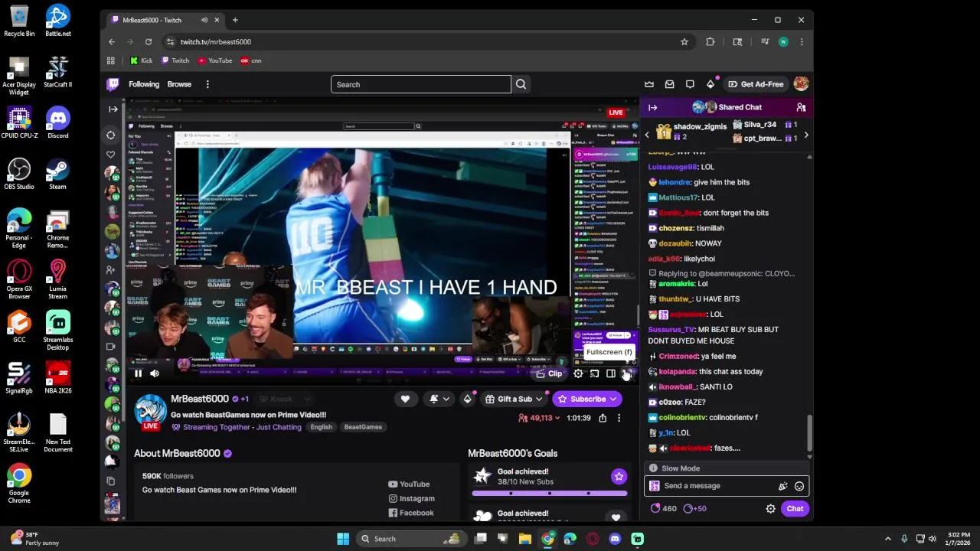
Task: Expand the Gift a Sub dropdown
Action: tap(539, 399)
